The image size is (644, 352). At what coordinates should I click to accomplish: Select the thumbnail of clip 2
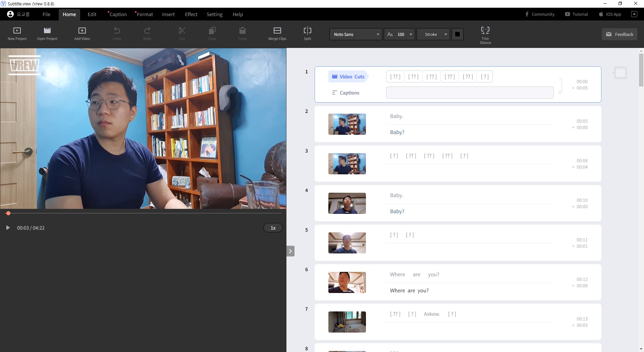[347, 124]
